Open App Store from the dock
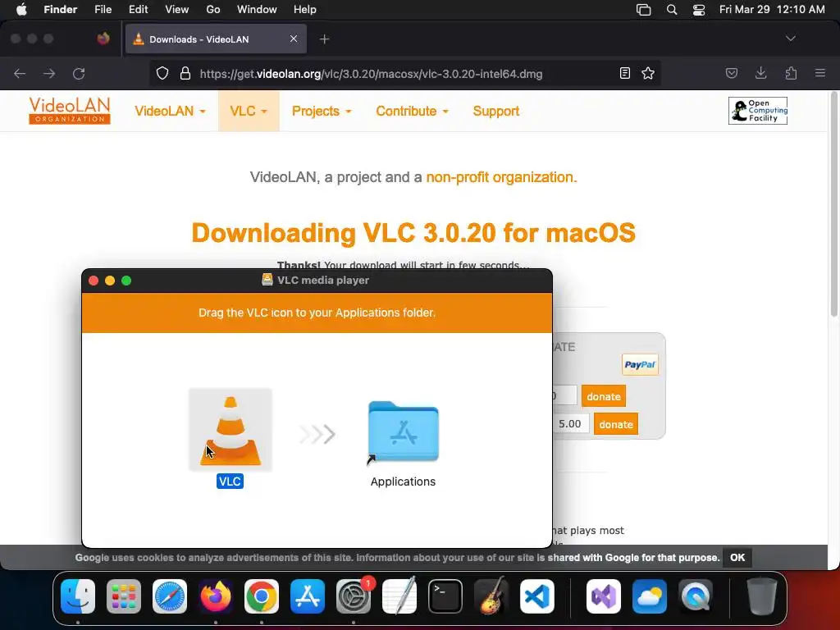Screen dimensions: 840x630 pos(308,596)
